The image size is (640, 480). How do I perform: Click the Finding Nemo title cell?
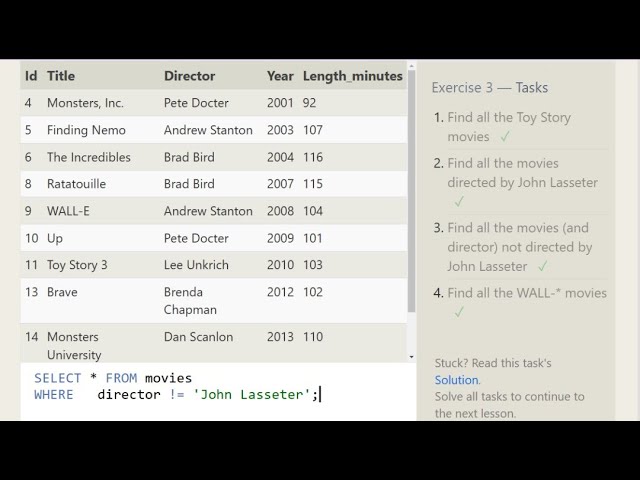pyautogui.click(x=86, y=130)
